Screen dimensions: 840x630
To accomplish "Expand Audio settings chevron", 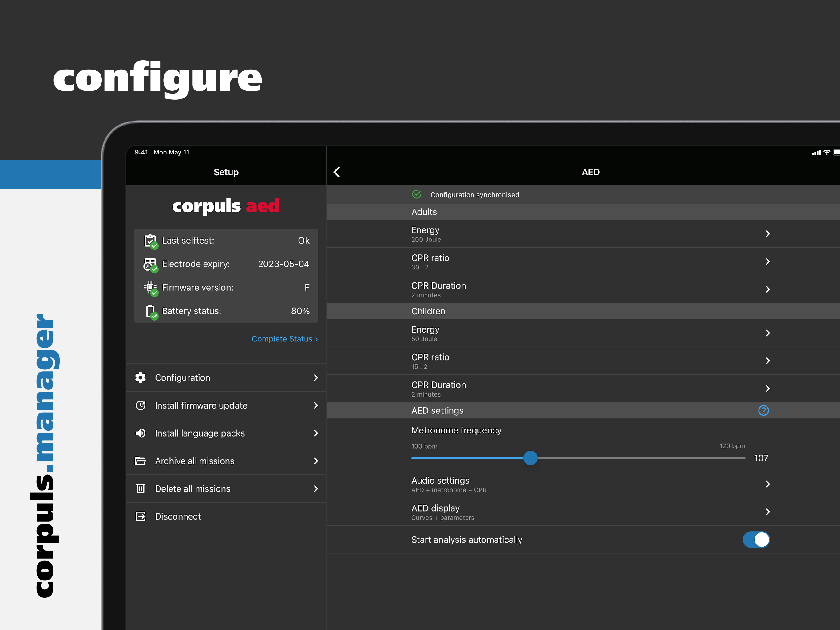I will pos(768,484).
